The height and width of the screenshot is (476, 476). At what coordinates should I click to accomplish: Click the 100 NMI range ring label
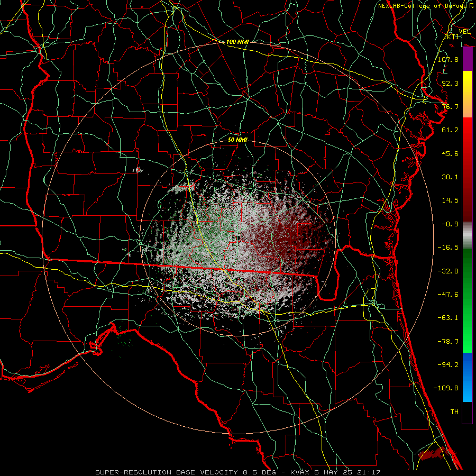pyautogui.click(x=237, y=42)
